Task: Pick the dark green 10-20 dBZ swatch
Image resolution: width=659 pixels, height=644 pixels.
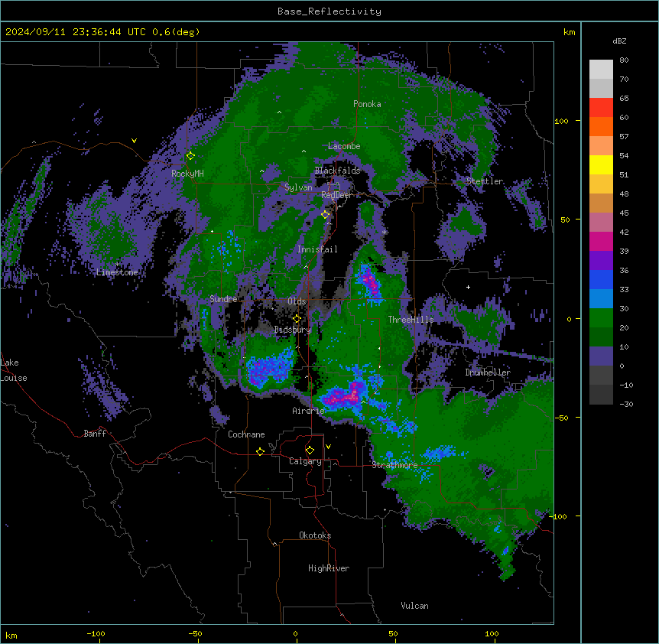Action: coord(601,337)
